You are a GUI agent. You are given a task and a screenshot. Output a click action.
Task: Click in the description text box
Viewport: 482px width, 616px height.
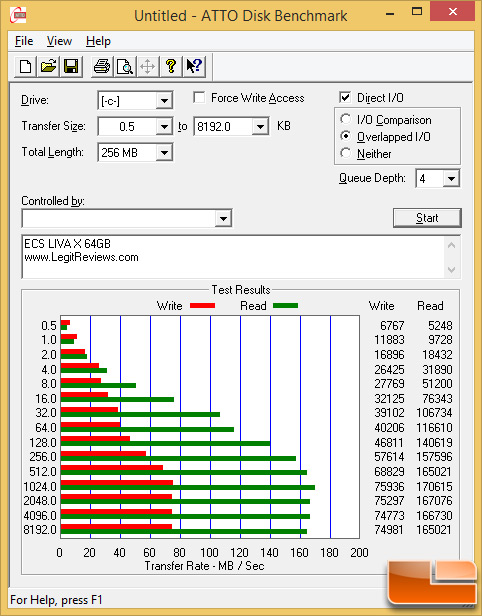(x=234, y=257)
